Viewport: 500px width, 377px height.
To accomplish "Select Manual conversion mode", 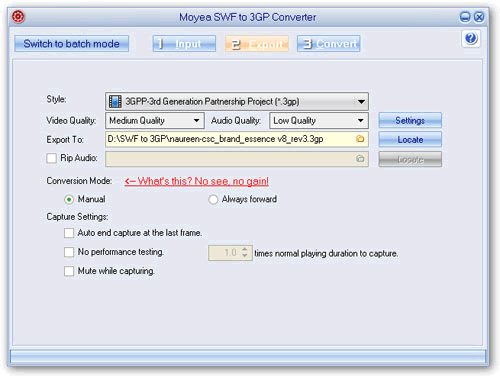I will 69,200.
